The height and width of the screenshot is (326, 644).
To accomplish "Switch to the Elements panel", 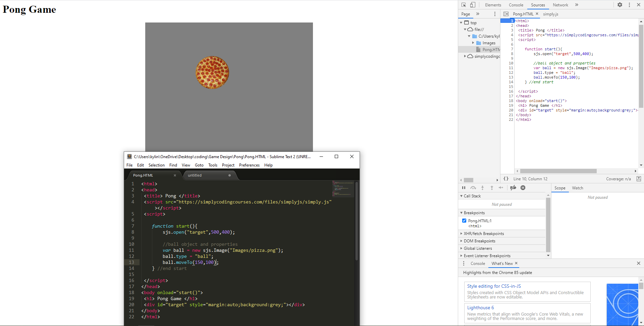I will pos(493,5).
